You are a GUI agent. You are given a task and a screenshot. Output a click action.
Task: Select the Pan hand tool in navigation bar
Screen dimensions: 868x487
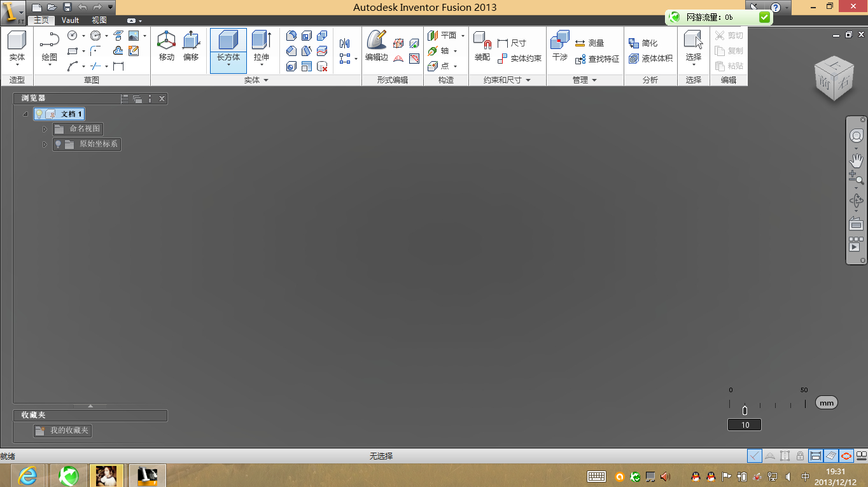click(x=857, y=160)
